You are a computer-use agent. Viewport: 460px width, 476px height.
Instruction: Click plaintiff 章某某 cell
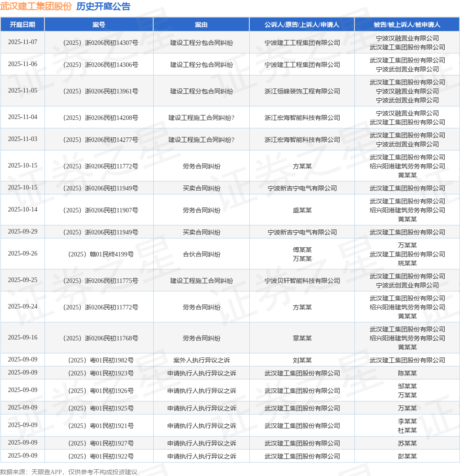click(x=302, y=338)
